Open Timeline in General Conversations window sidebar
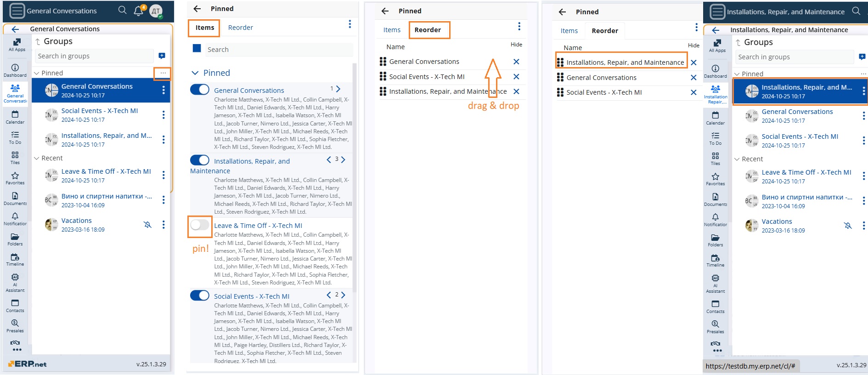The height and width of the screenshot is (375, 868). [x=15, y=259]
